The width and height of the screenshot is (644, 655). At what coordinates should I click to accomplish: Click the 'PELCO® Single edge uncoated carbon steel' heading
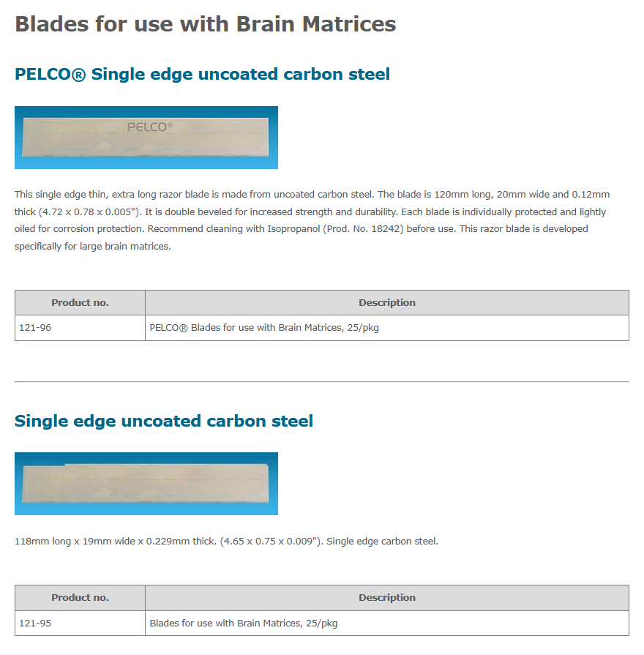coord(202,75)
